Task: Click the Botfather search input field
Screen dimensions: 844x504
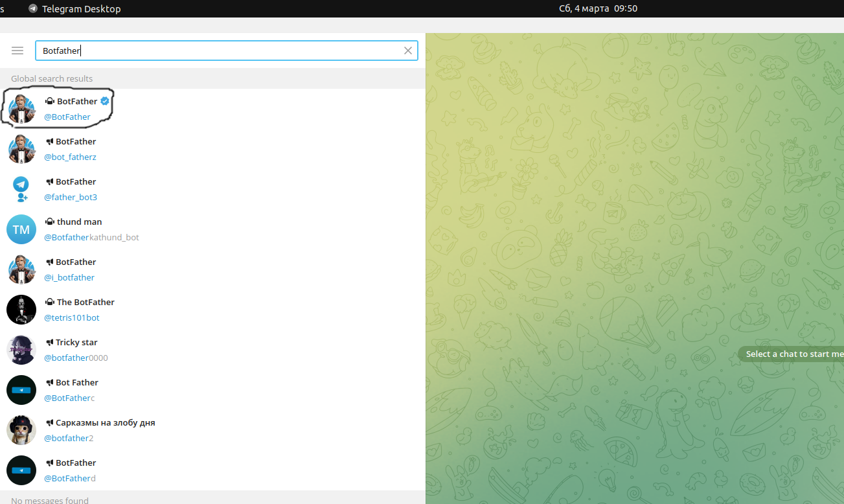Action: pyautogui.click(x=220, y=51)
